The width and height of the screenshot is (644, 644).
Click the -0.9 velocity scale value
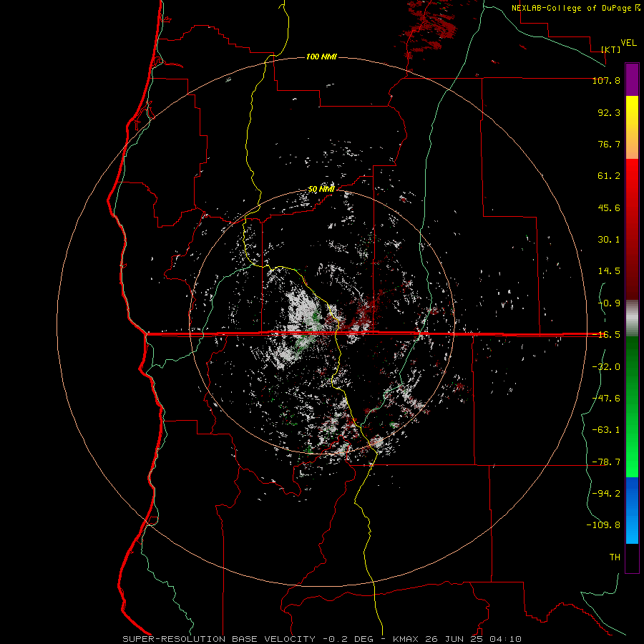[609, 303]
